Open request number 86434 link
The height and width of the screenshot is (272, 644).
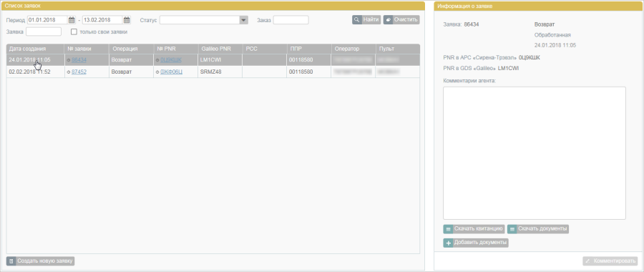point(79,60)
